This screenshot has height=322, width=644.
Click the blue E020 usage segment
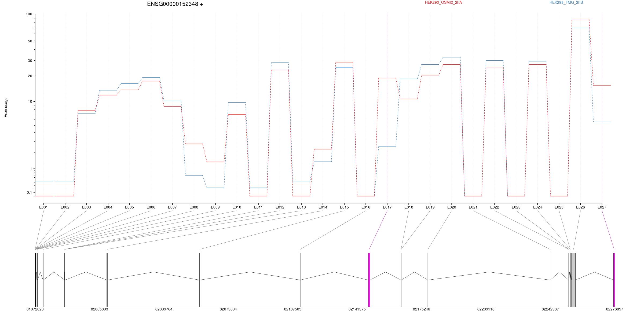pyautogui.click(x=452, y=57)
